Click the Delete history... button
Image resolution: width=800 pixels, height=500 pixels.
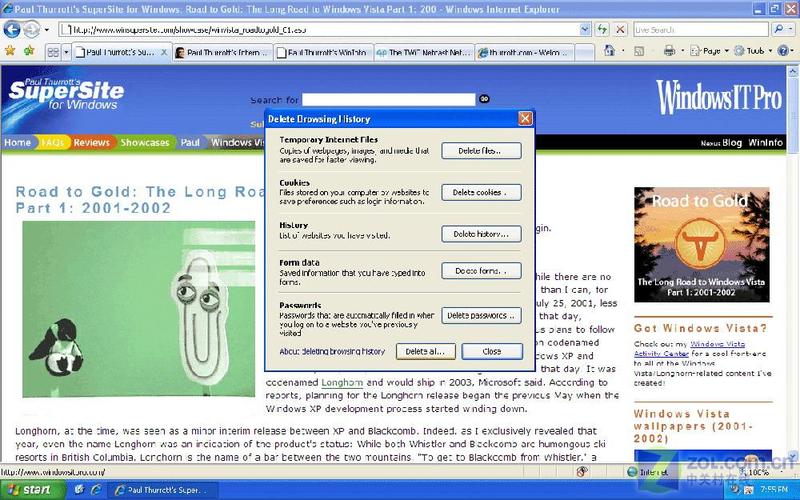pyautogui.click(x=481, y=234)
